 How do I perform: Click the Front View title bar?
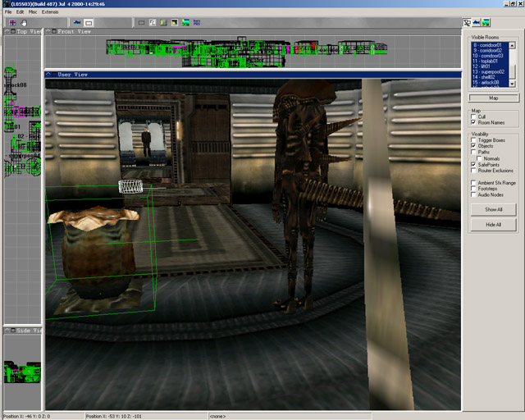pyautogui.click(x=253, y=31)
